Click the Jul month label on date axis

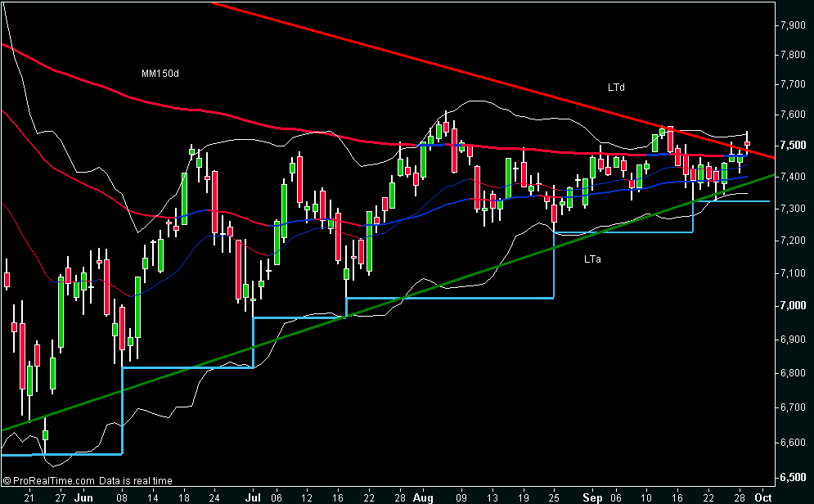253,497
